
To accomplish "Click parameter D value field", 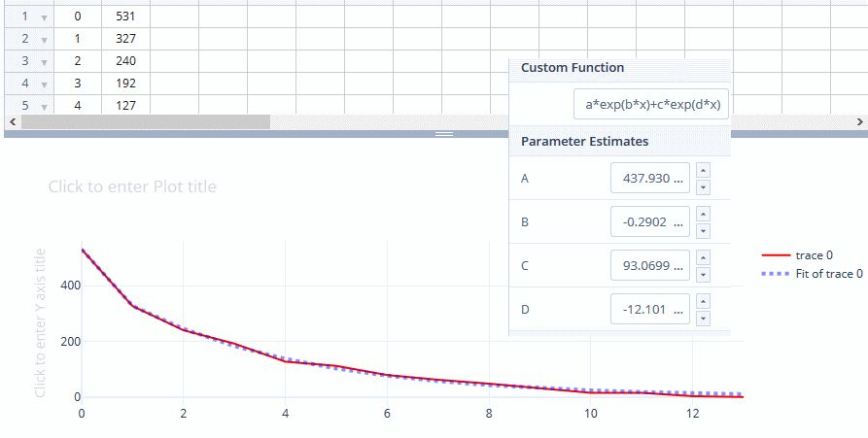I will (x=650, y=310).
